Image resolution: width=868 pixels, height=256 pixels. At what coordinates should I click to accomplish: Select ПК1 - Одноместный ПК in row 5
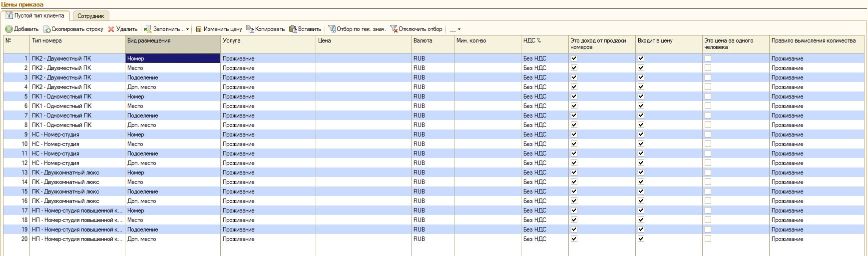[77, 96]
